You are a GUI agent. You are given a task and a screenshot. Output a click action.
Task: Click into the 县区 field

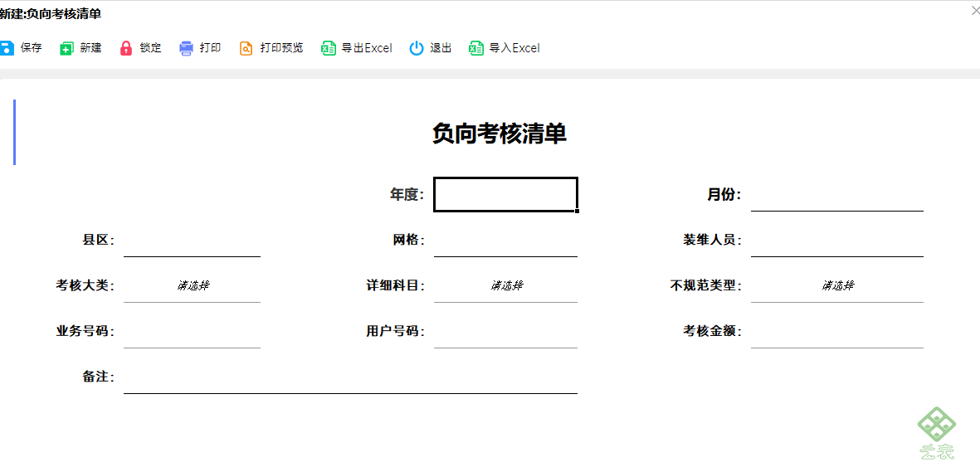point(192,240)
